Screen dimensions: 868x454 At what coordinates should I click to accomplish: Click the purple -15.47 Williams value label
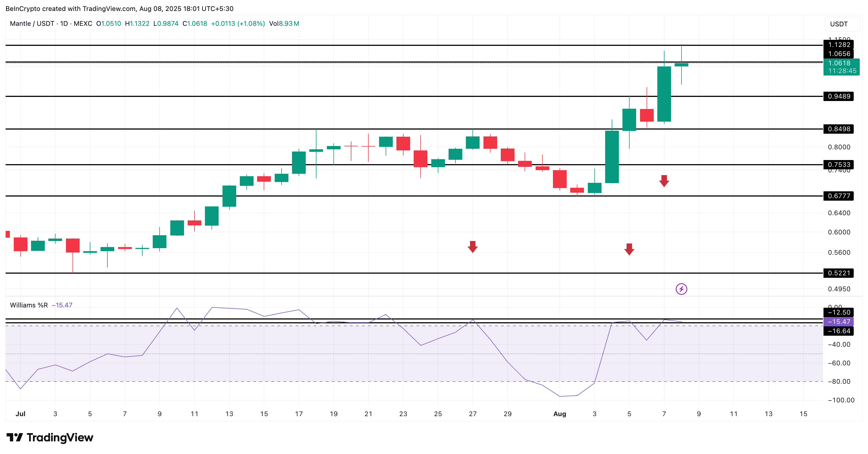[x=838, y=322]
